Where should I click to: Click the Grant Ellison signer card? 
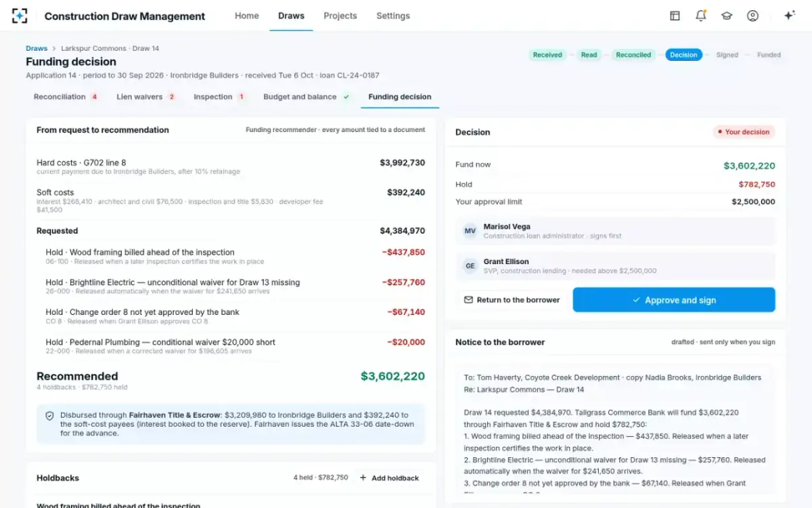tap(616, 266)
